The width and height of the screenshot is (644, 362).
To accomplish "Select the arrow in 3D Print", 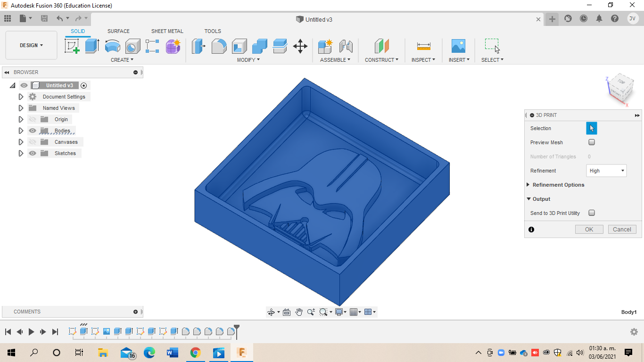I will click(x=592, y=128).
